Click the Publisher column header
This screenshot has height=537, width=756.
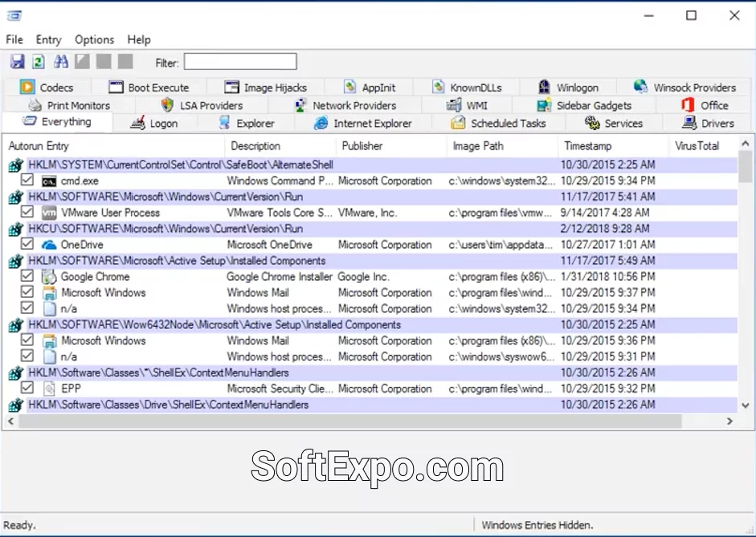(362, 145)
